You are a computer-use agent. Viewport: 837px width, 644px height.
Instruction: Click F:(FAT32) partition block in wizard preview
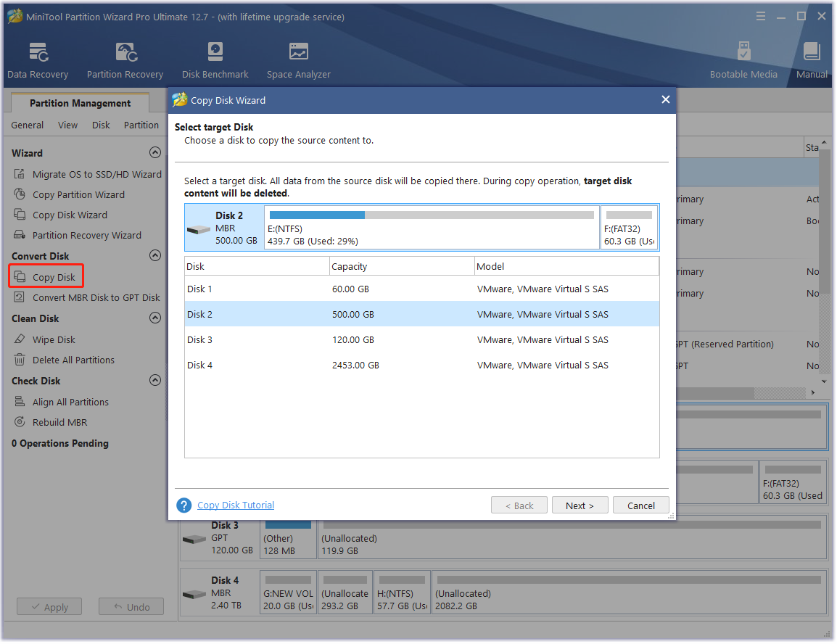tap(630, 228)
